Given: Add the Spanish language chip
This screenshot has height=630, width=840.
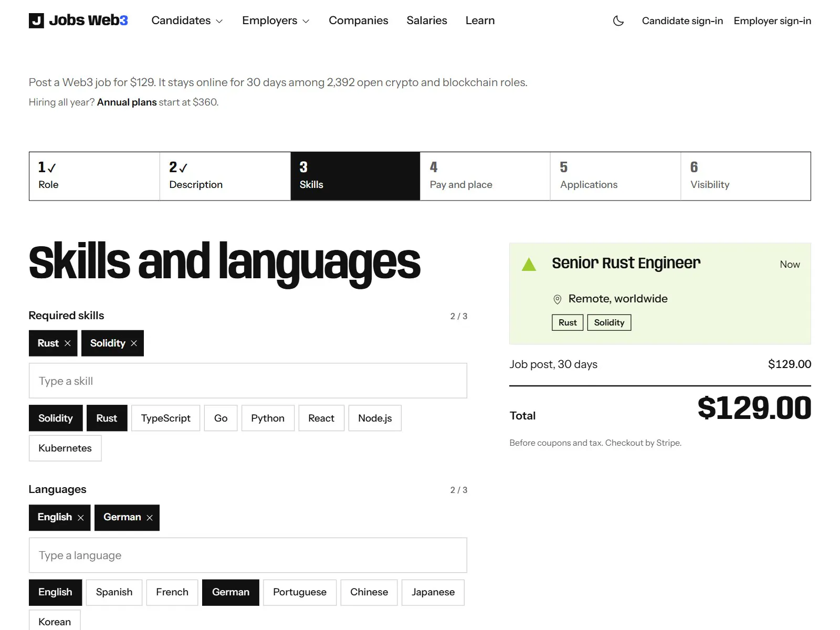Looking at the screenshot, I should (114, 592).
